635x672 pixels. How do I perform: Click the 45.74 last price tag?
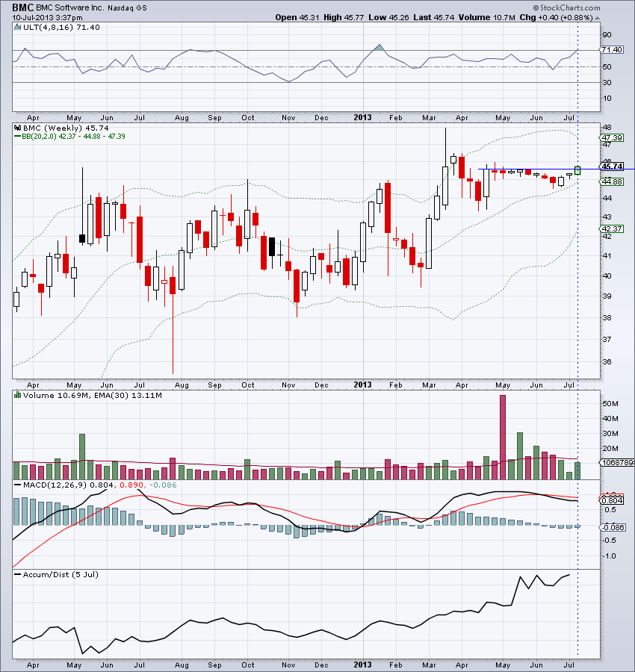pyautogui.click(x=611, y=167)
